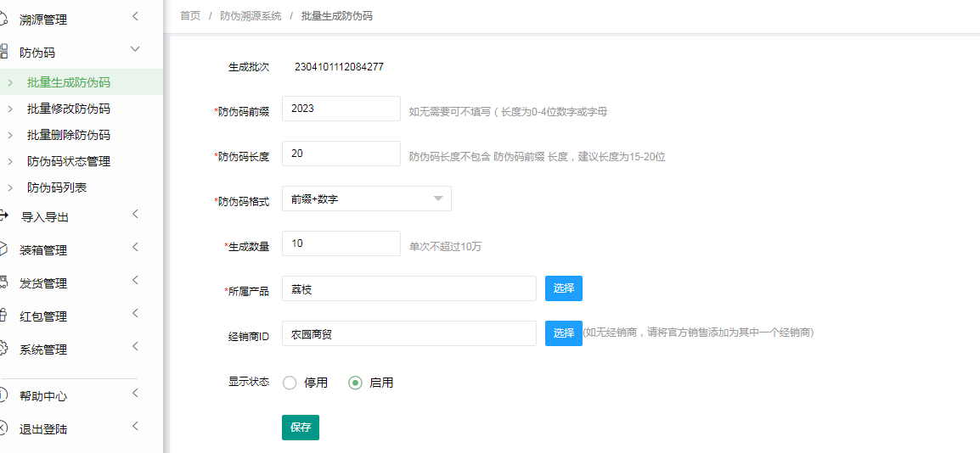Open 批量修改防伪码 menu item
The image size is (980, 453).
(68, 109)
